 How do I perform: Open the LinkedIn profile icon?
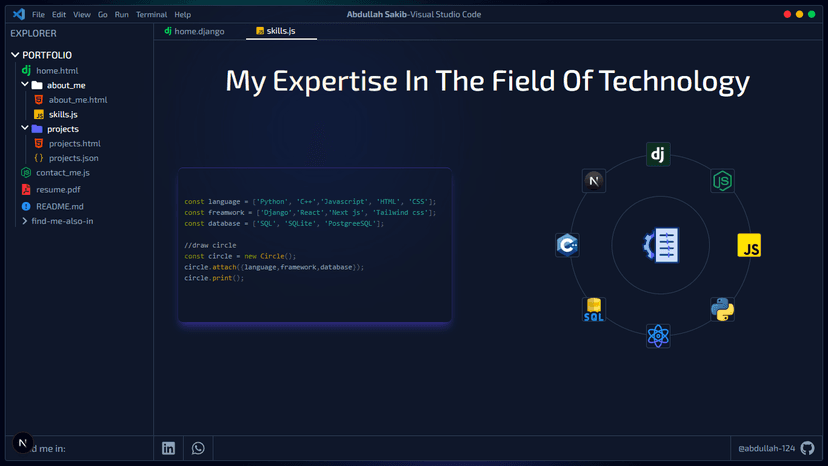point(168,449)
